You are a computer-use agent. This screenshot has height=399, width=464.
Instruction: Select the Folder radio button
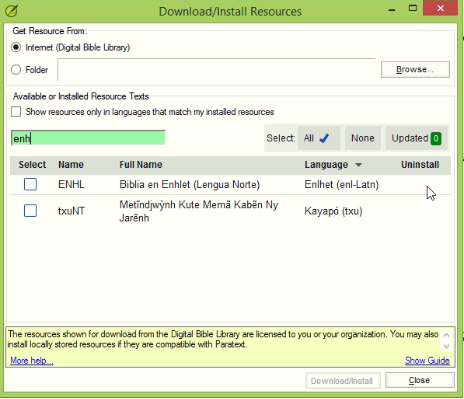16,70
